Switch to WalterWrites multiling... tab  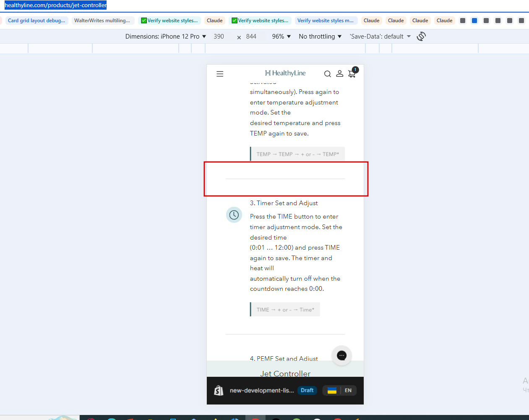[x=102, y=21]
